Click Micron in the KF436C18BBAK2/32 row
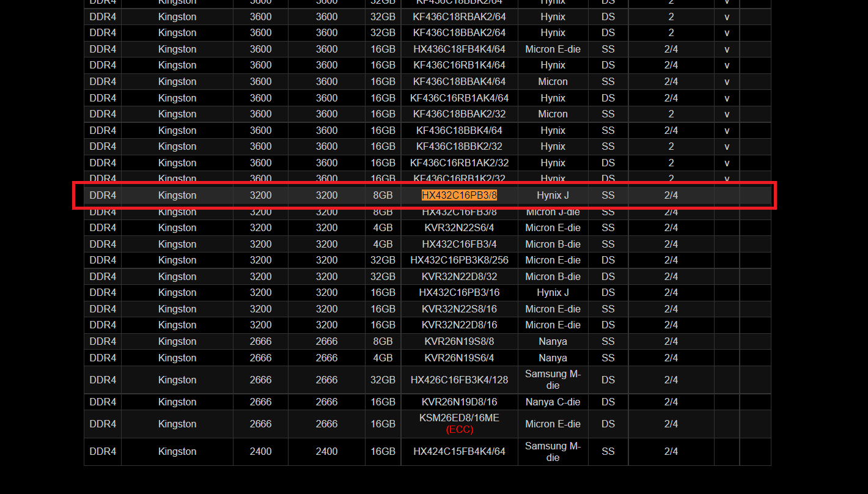Viewport: 868px width, 494px height. [x=553, y=114]
